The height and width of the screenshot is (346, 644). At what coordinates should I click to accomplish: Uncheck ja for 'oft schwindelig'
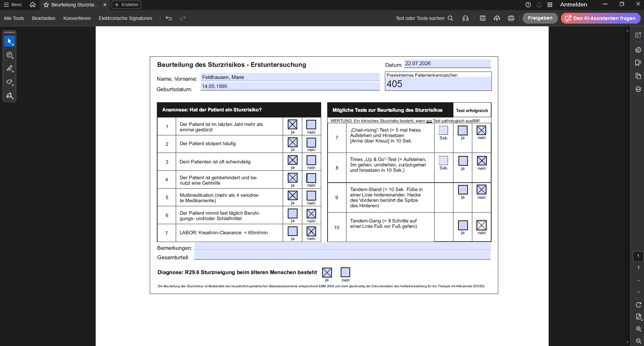click(x=292, y=160)
